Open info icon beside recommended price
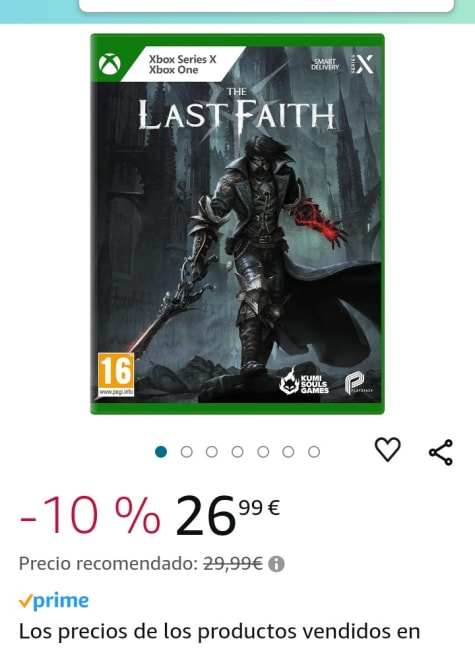Viewport: 475px width, 649px height. (276, 564)
